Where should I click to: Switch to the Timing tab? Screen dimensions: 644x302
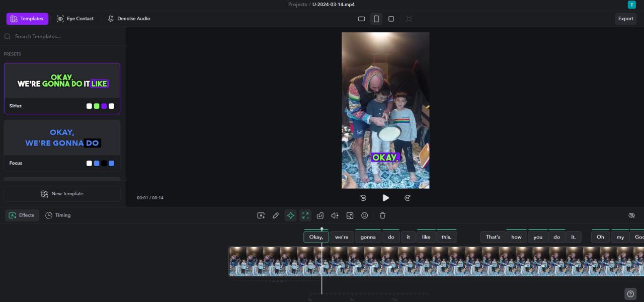(x=58, y=215)
